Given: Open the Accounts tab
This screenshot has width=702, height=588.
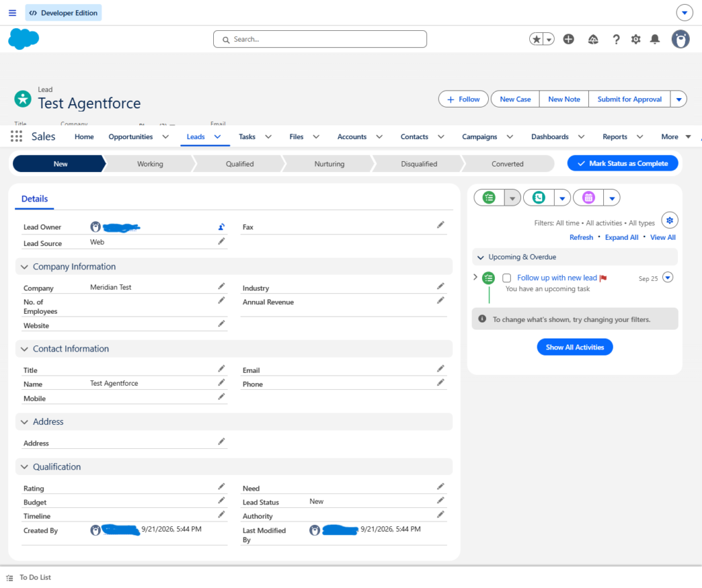Looking at the screenshot, I should pyautogui.click(x=352, y=136).
